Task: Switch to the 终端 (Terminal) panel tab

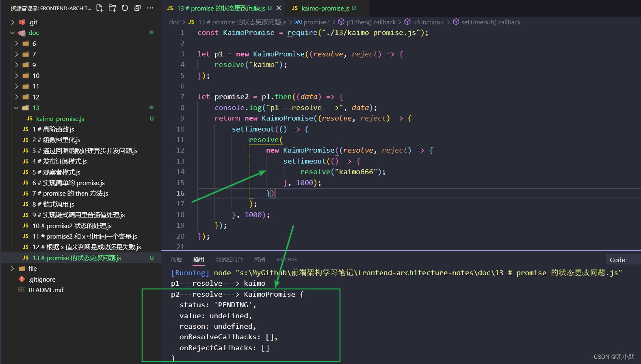Action: pyautogui.click(x=260, y=259)
